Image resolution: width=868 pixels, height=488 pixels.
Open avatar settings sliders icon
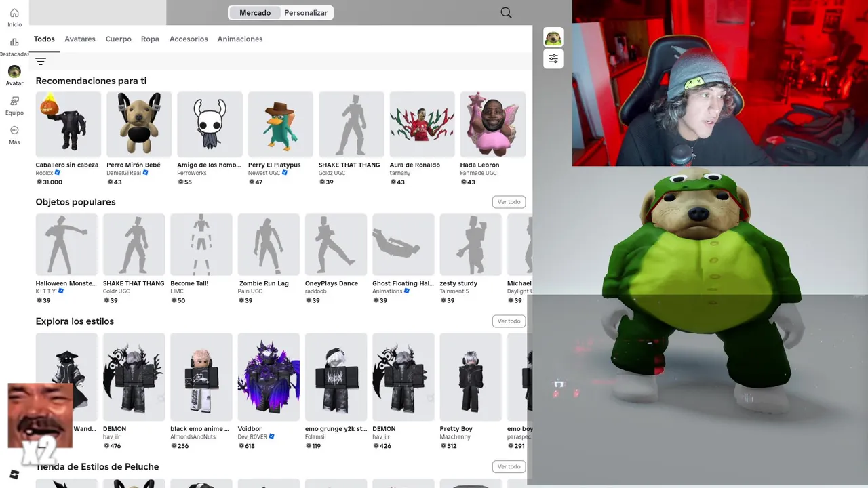pos(553,59)
